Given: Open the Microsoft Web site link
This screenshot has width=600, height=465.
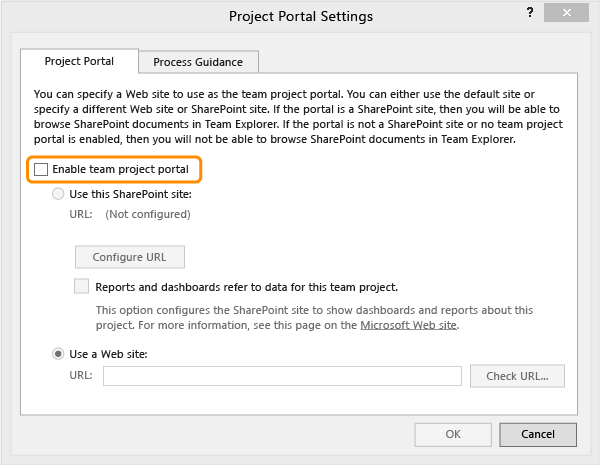Looking at the screenshot, I should [x=410, y=325].
